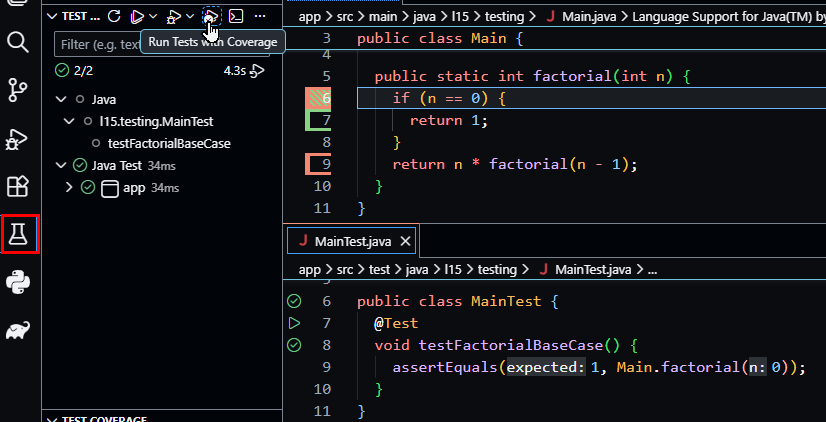826x422 pixels.
Task: Switch to the MainTest.java editor tab
Action: [352, 241]
